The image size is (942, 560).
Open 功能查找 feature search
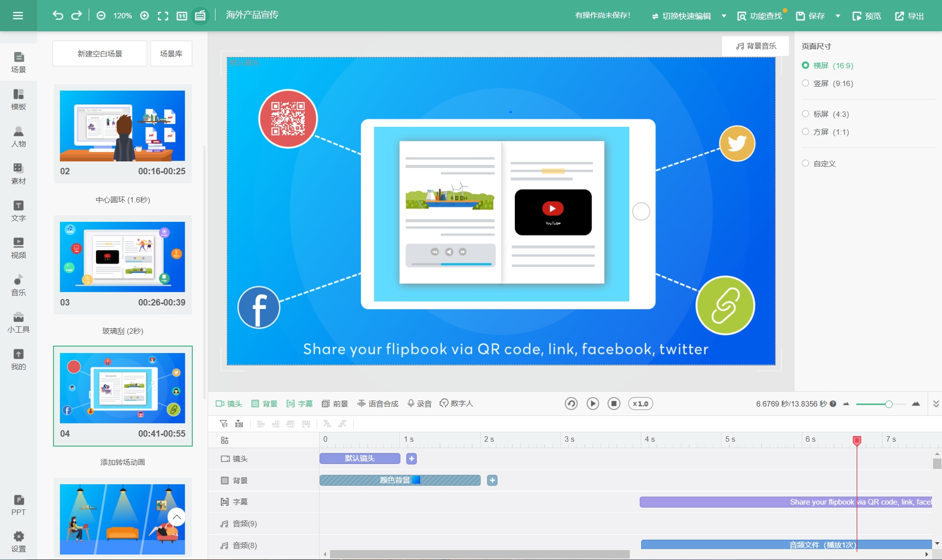[x=760, y=16]
